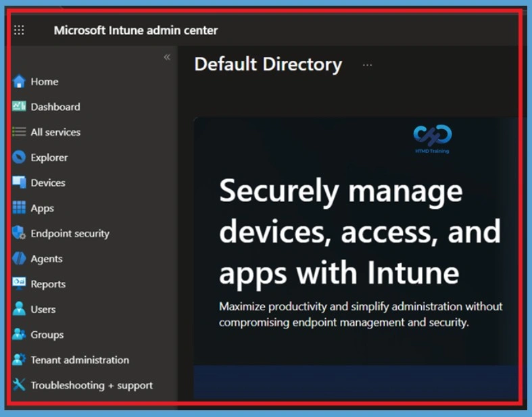Select Troubleshooting + support label
Image resolution: width=532 pixels, height=417 pixels.
click(92, 386)
